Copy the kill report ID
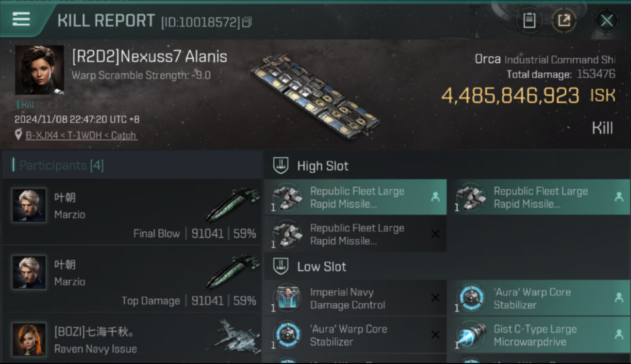This screenshot has width=631, height=364. pos(247,22)
